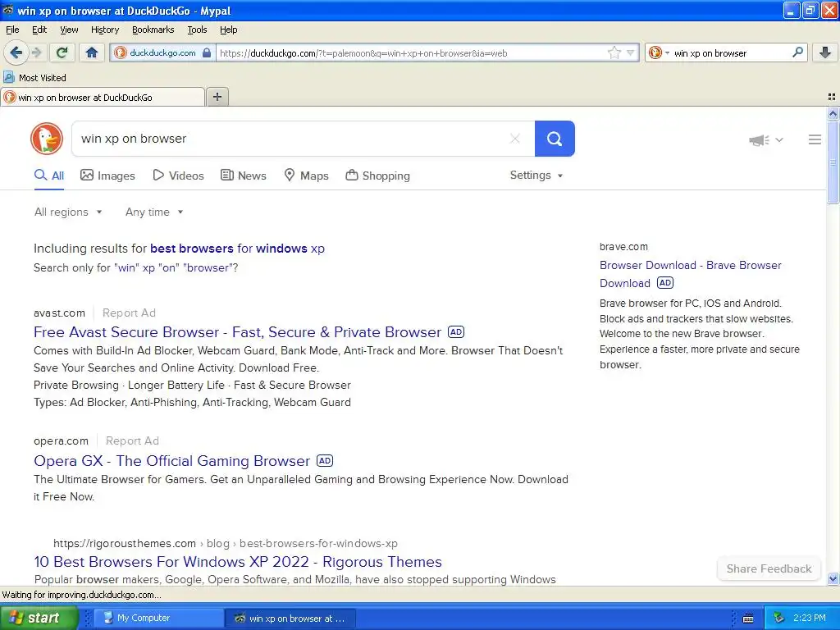Open the address bar history dropdown arrow
This screenshot has height=630, width=840.
[x=631, y=52]
